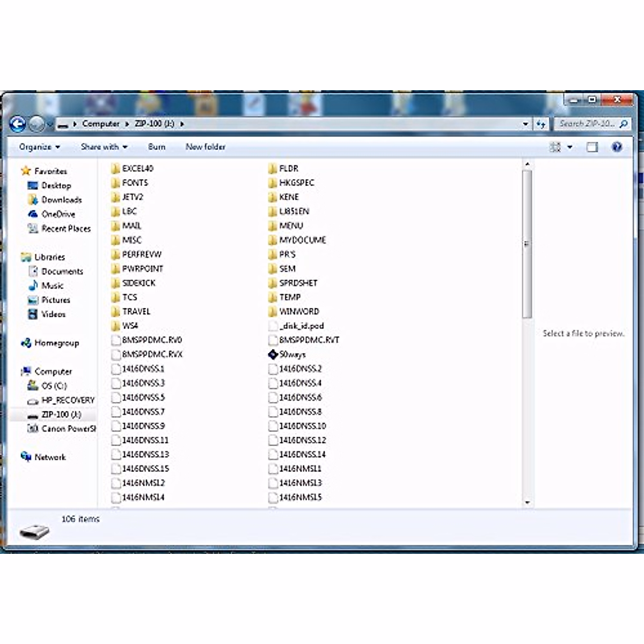Create a New folder

coord(205,147)
